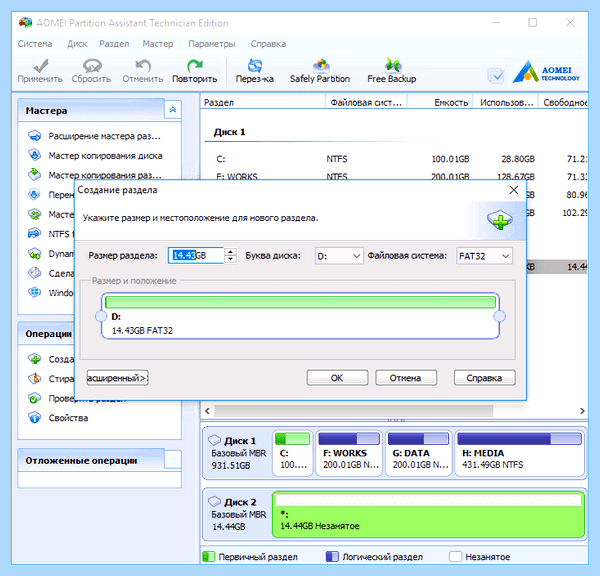Click the Незанятое legend swatch

coord(455,557)
